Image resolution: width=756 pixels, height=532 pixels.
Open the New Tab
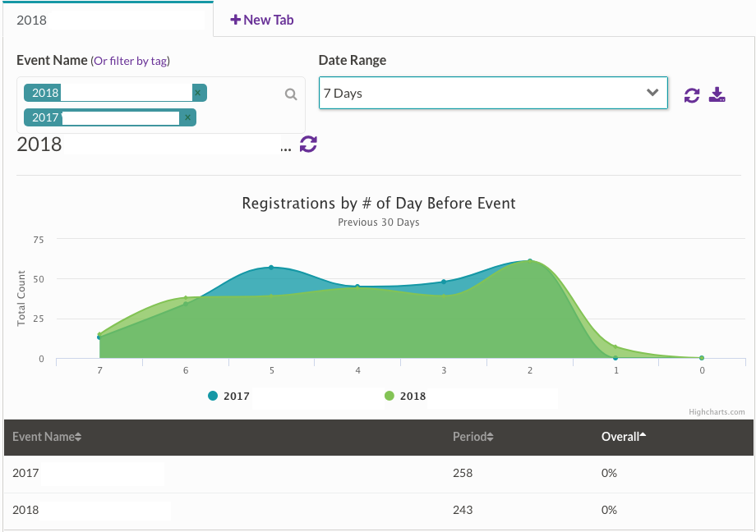262,20
